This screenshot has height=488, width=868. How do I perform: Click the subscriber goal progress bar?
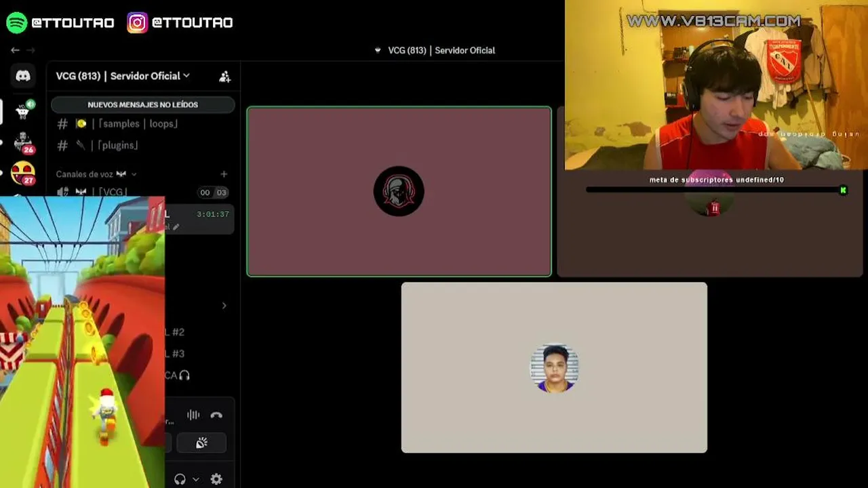tap(716, 190)
